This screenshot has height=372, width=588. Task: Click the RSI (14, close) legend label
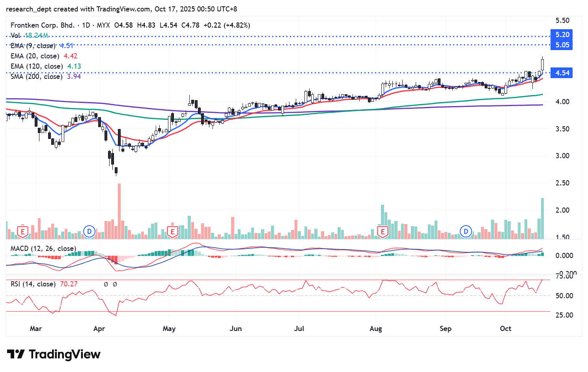33,284
